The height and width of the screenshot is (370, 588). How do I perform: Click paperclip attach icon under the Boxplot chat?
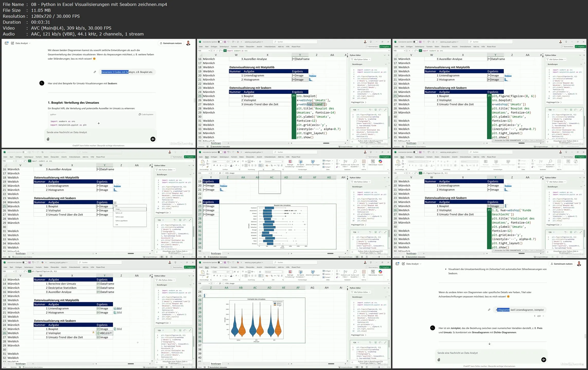point(48,139)
